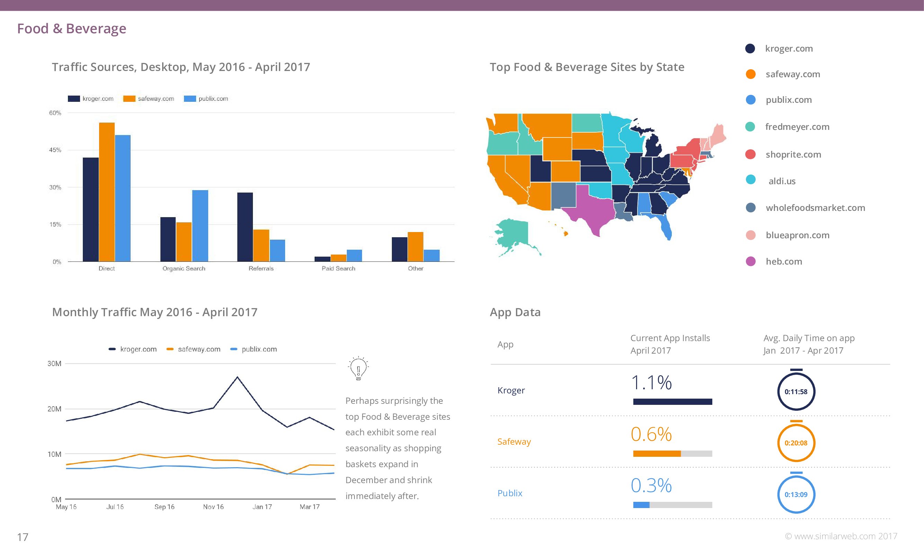The width and height of the screenshot is (924, 560).
Task: Click the kroger.com map legend dot
Action: [750, 49]
